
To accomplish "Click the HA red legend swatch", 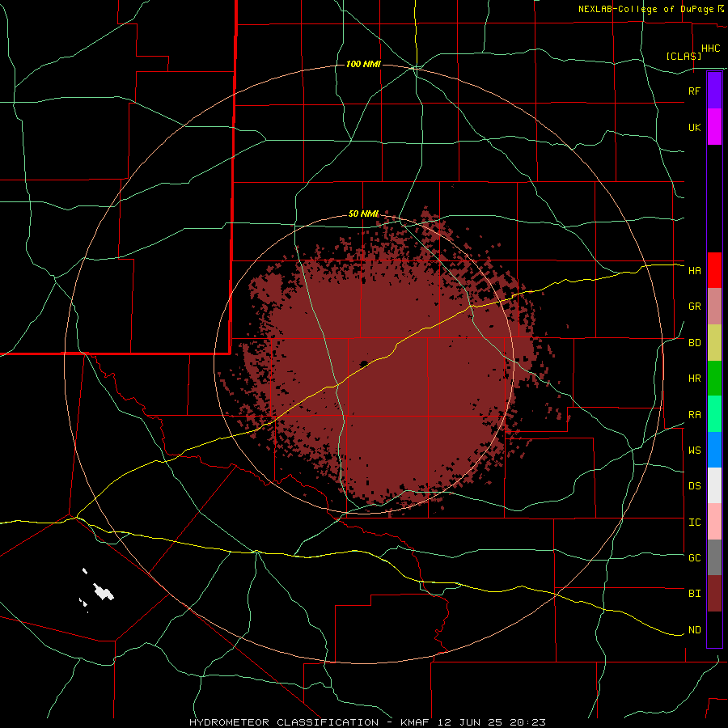I will (714, 270).
